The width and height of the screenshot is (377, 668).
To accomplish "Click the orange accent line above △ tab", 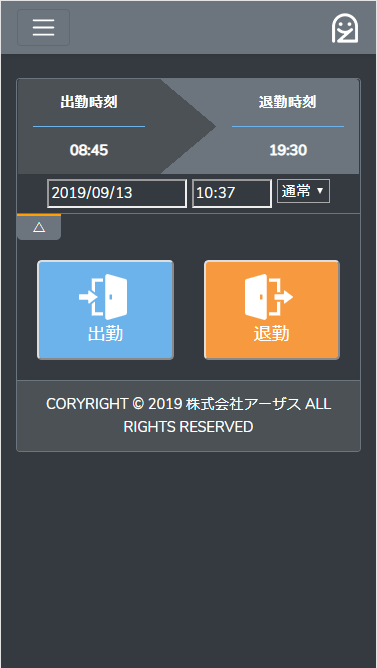I will (39, 215).
